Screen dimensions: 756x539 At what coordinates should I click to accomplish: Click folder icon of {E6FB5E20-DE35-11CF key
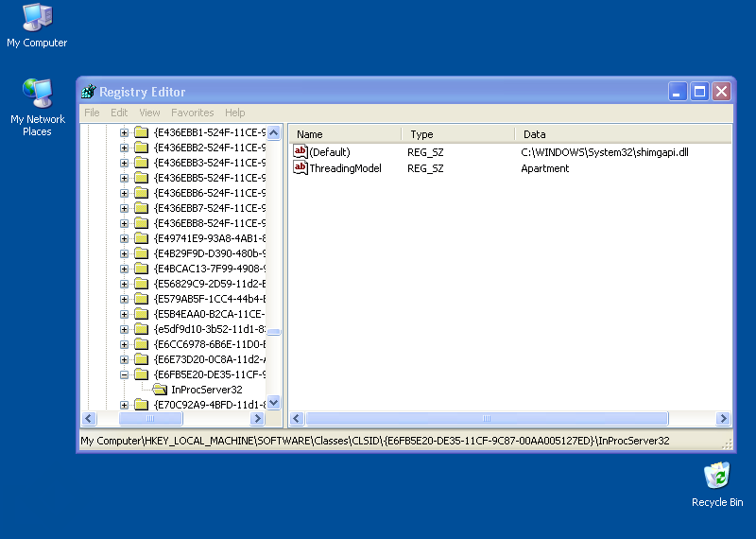pyautogui.click(x=141, y=374)
